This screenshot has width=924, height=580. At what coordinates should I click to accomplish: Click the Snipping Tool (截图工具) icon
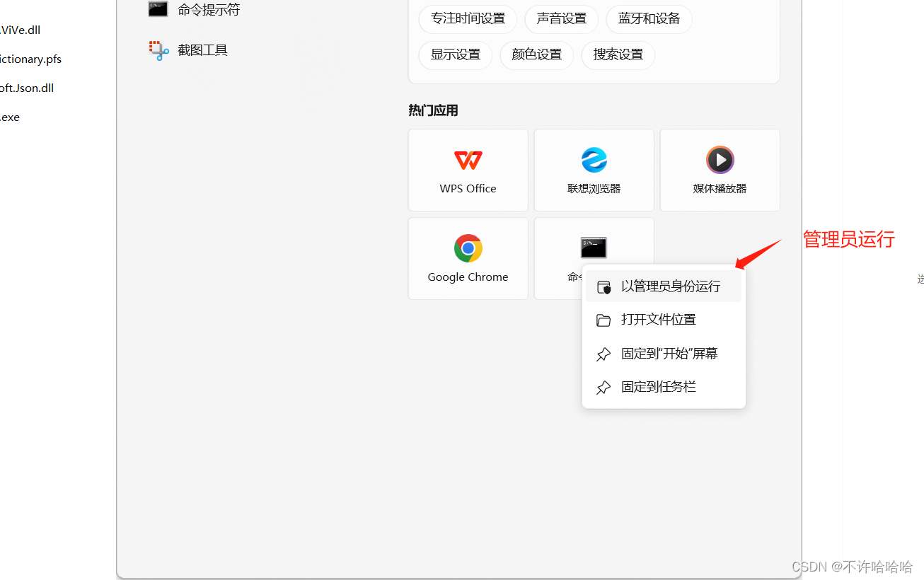[x=159, y=50]
